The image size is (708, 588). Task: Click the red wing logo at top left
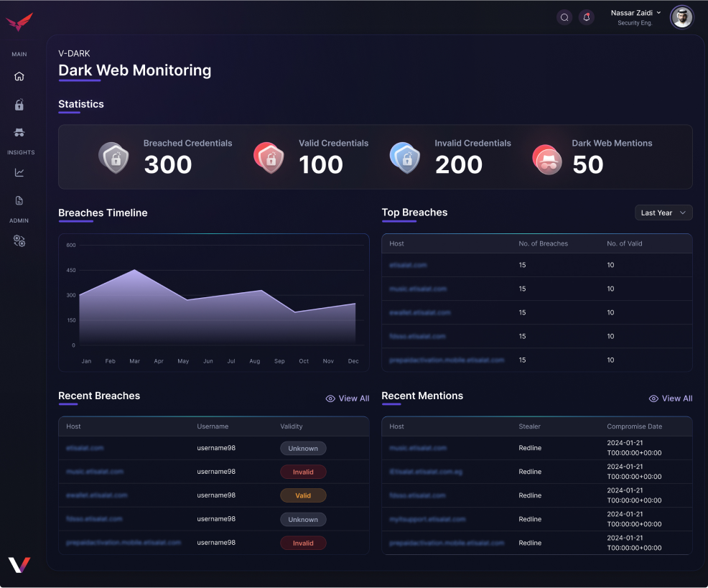tap(19, 22)
